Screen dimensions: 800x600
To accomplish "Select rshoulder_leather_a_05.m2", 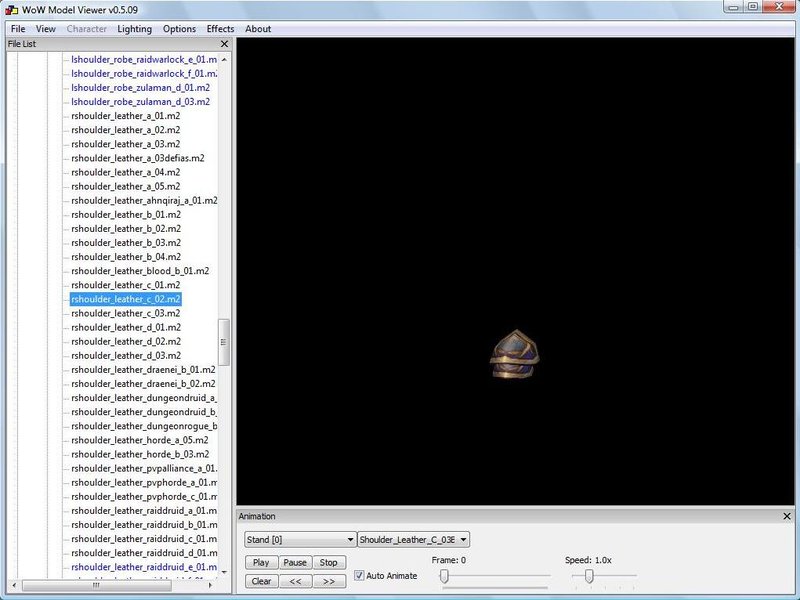I will [126, 186].
